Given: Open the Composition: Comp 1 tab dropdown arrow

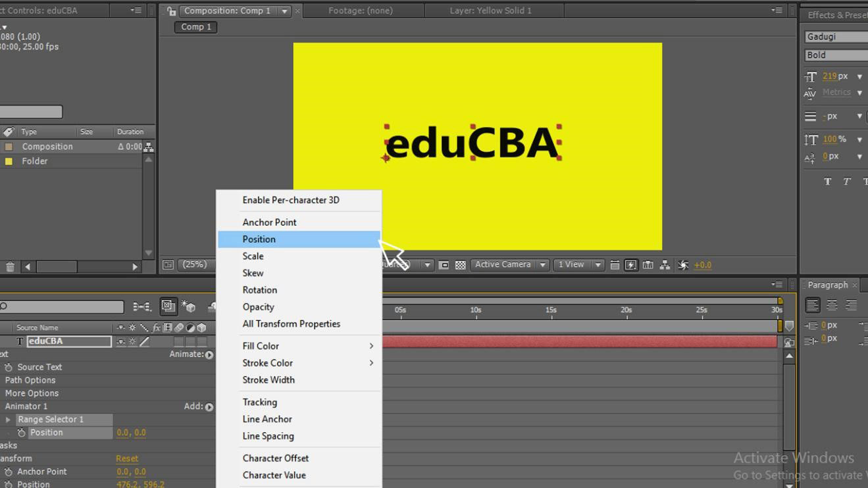Looking at the screenshot, I should (x=284, y=11).
